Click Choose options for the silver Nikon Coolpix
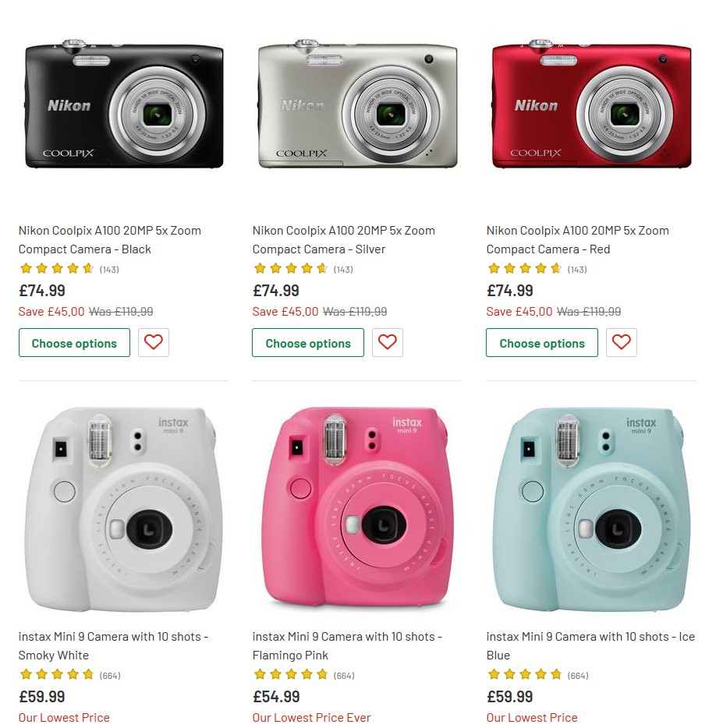Viewport: 723px width, 728px height. pyautogui.click(x=307, y=343)
